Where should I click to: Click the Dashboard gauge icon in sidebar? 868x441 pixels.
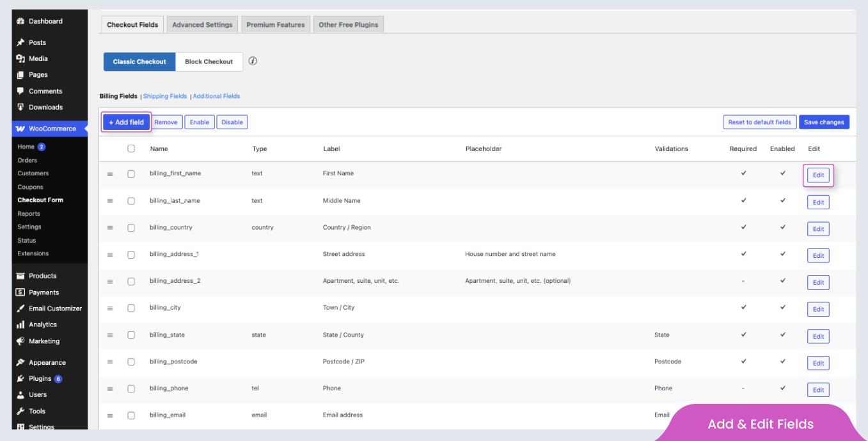pos(20,21)
